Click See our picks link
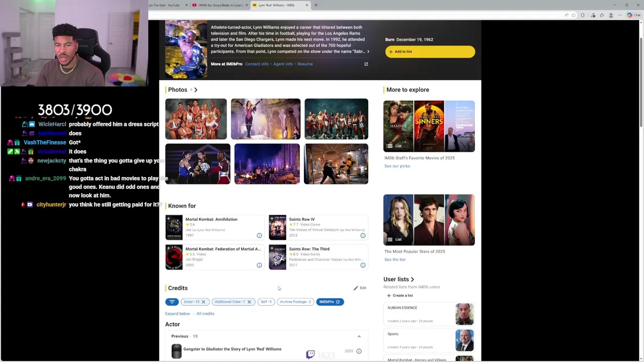The width and height of the screenshot is (644, 362). coord(397,166)
